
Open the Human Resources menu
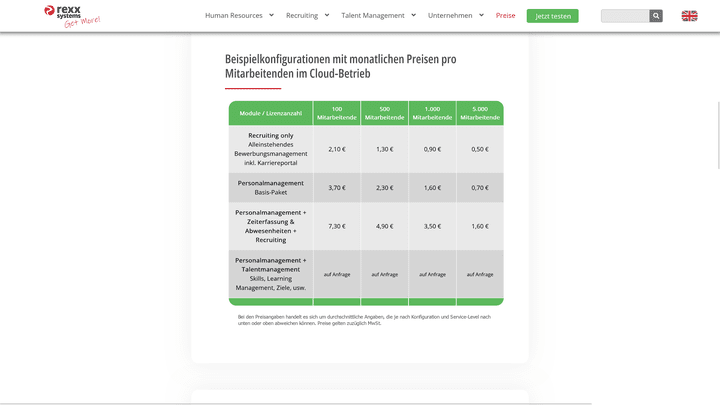pos(234,16)
